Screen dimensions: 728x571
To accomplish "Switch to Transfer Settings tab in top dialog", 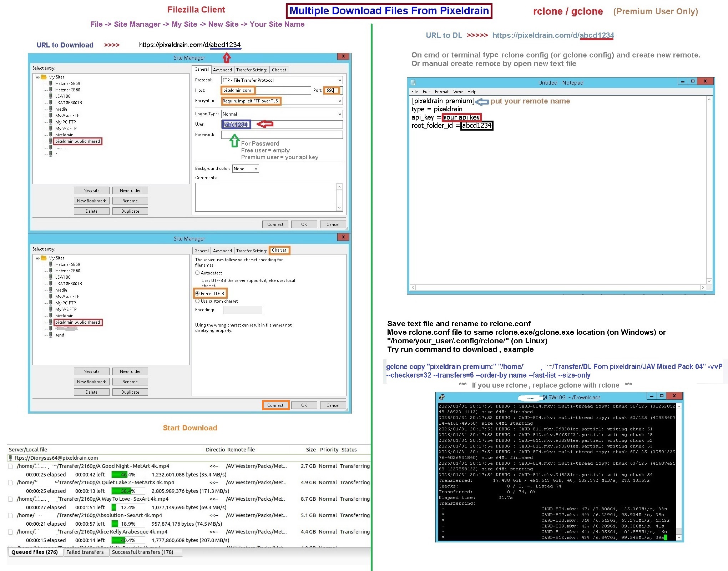I will tap(252, 70).
